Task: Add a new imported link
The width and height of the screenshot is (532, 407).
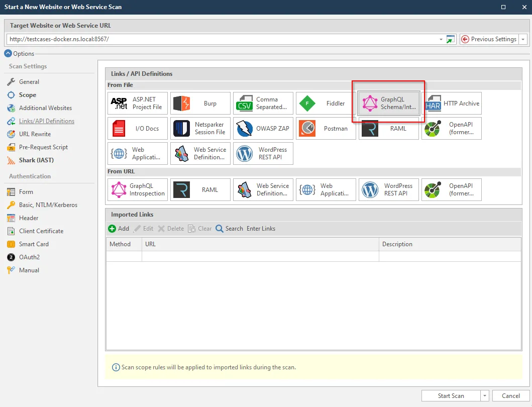Action: click(119, 229)
